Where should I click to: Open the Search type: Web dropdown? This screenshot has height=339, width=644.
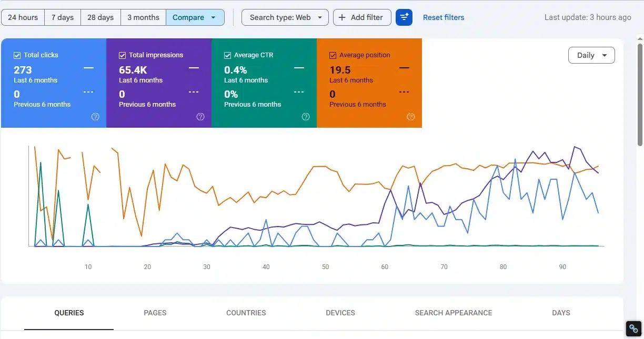click(285, 17)
